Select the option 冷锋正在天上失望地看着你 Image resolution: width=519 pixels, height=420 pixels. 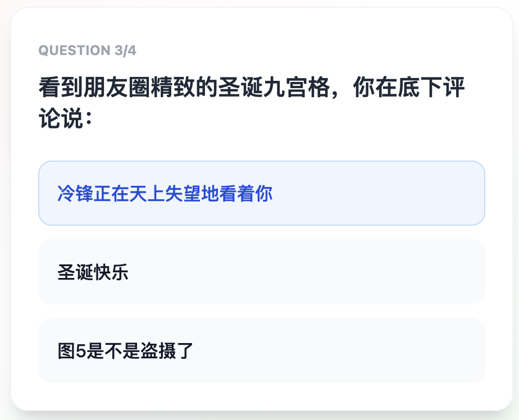tap(261, 193)
